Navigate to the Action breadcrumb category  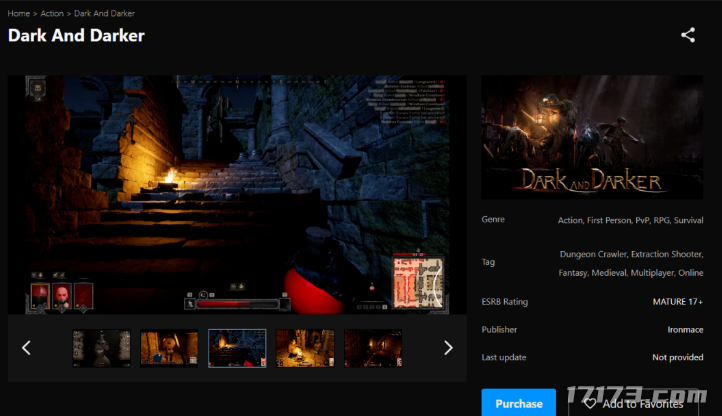(52, 13)
